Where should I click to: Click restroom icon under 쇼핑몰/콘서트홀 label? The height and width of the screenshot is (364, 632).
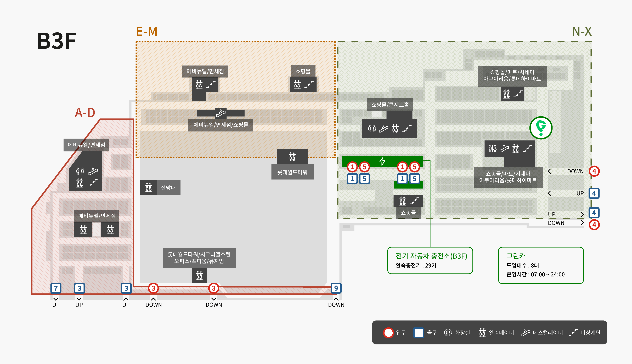372,129
